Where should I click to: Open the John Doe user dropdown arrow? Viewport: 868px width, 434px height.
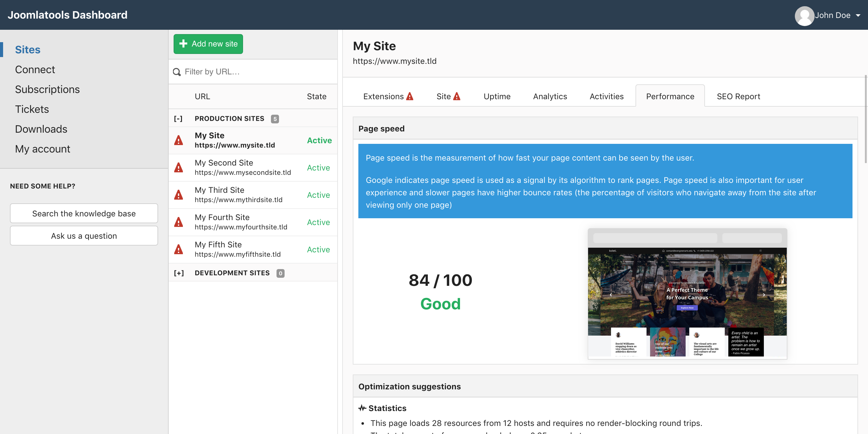tap(858, 15)
